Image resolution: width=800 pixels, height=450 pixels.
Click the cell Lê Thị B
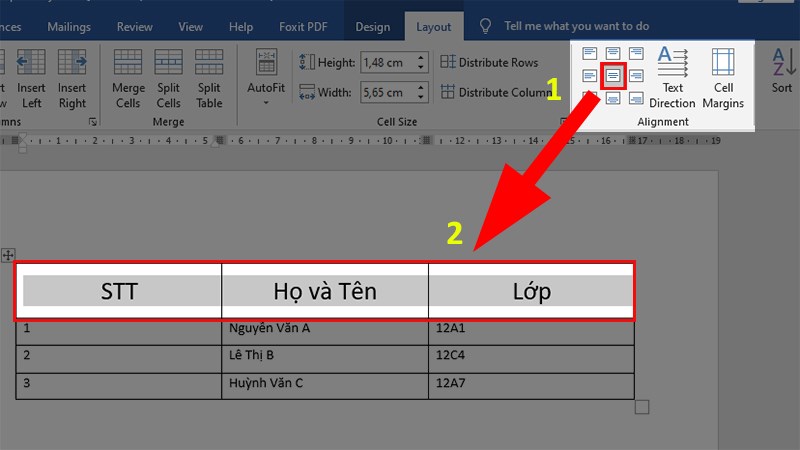coord(325,359)
